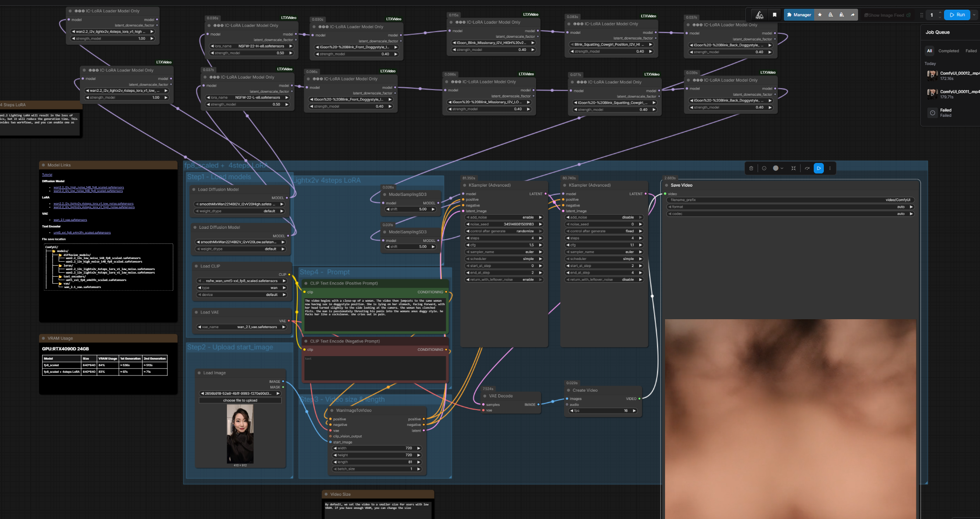The width and height of the screenshot is (980, 519).
Task: Click the bypass curved-arrow icon in selection toolbar
Action: coord(807,168)
